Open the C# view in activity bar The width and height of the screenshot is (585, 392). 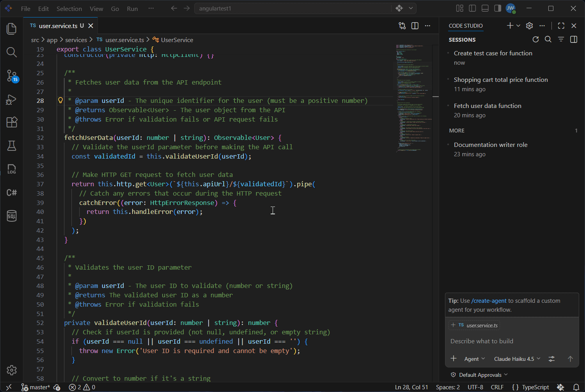pos(12,192)
